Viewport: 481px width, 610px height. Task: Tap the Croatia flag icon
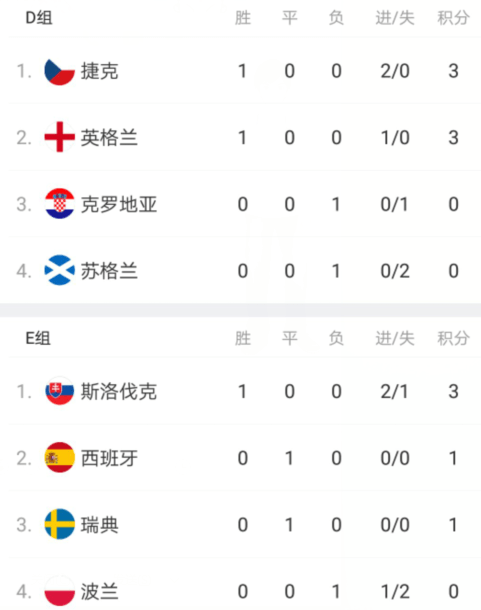pyautogui.click(x=60, y=204)
